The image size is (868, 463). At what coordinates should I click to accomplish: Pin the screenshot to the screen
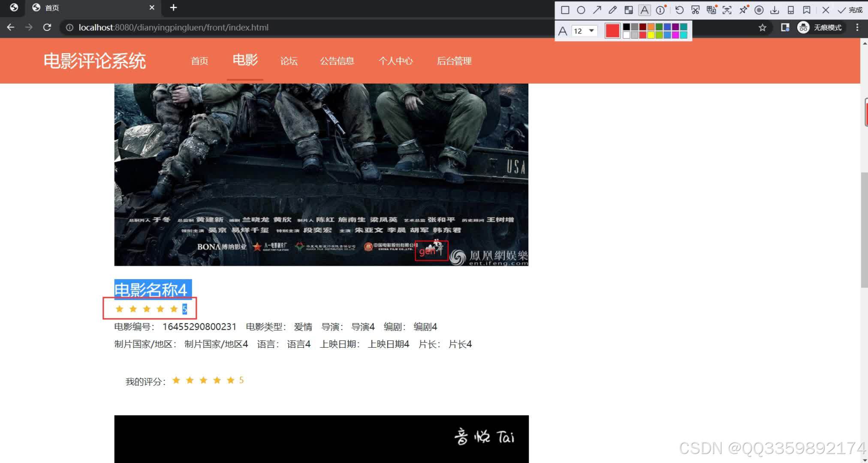743,9
